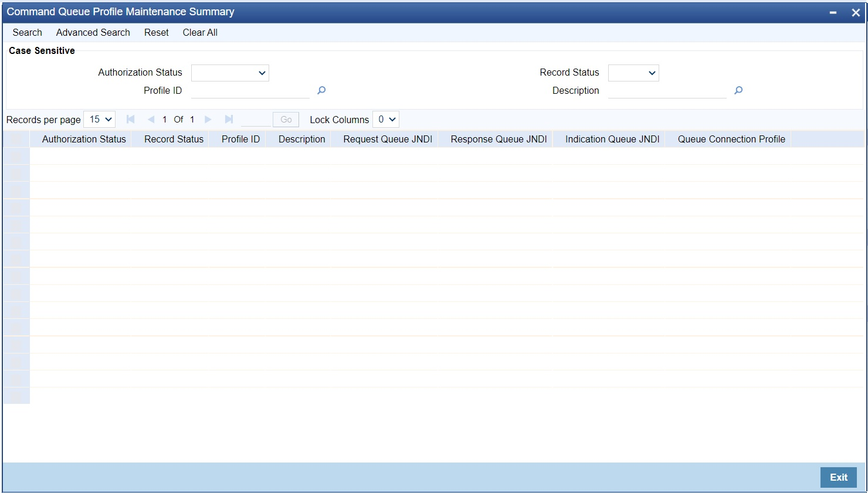This screenshot has width=868, height=493.
Task: Focus the Profile ID input field
Action: tap(250, 91)
